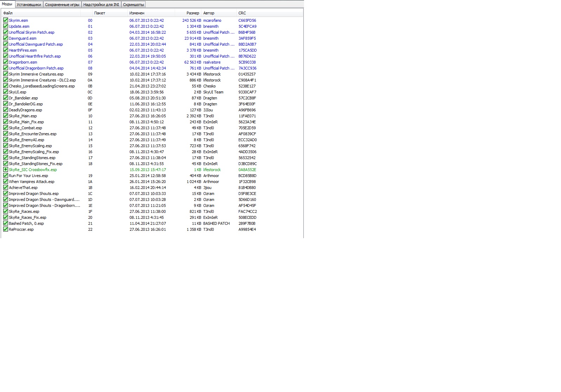The width and height of the screenshot is (561, 392).
Task: Select the Dragonborn.esm file name
Action: (23, 62)
